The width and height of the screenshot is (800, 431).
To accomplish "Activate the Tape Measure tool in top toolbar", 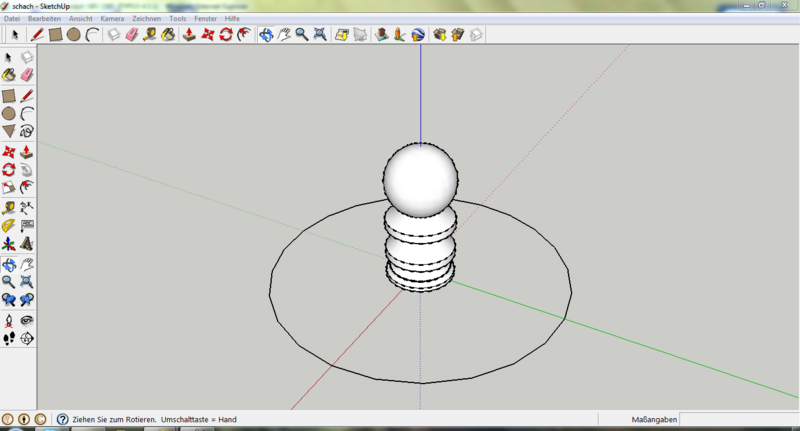I will pos(150,35).
